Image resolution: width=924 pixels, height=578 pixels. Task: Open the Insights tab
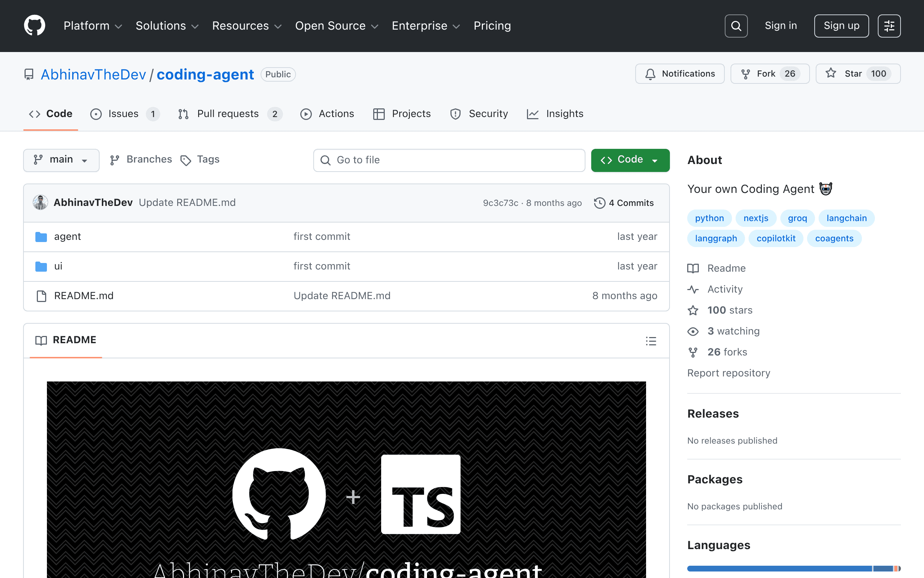click(x=555, y=114)
